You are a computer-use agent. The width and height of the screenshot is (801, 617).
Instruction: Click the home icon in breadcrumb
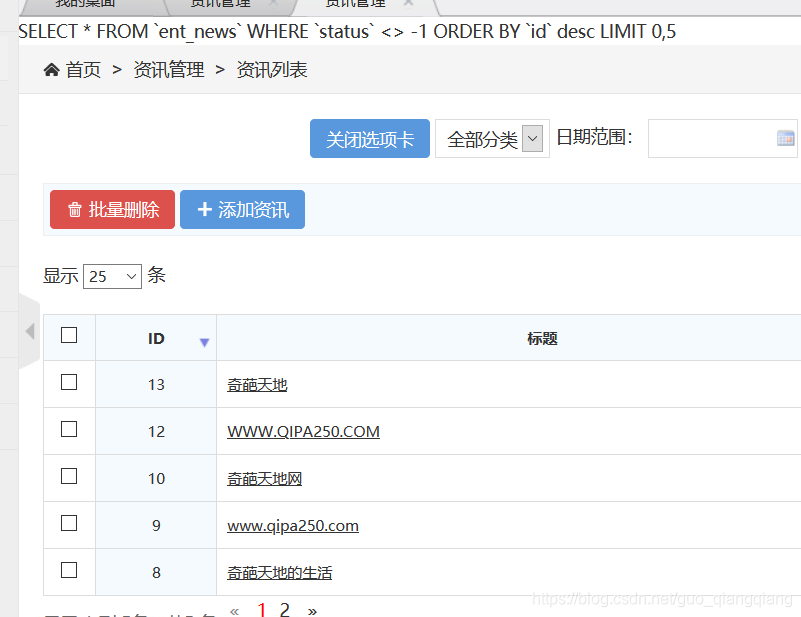pos(51,69)
